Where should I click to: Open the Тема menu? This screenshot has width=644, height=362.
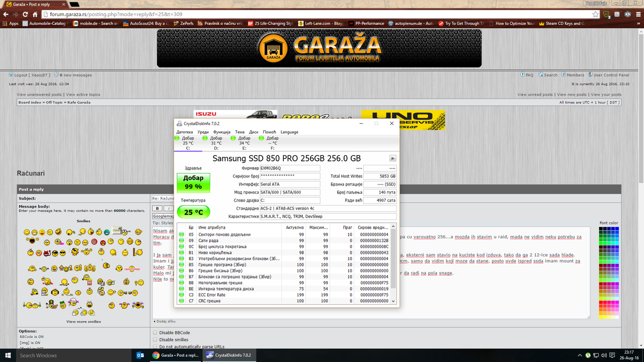239,132
